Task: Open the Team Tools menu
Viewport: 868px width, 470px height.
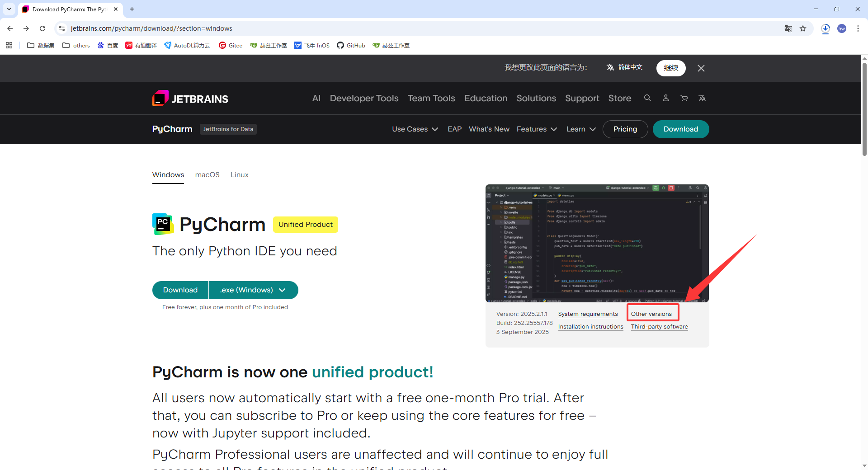Action: pos(431,98)
